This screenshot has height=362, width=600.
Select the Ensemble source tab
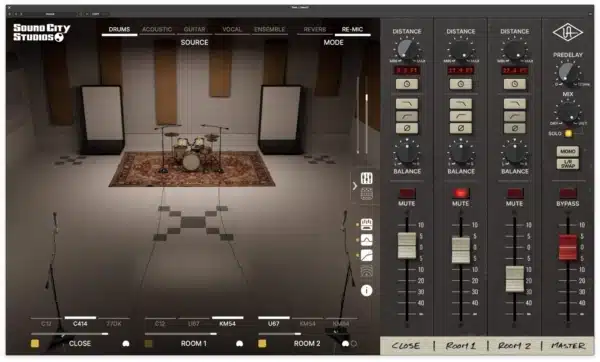(269, 29)
